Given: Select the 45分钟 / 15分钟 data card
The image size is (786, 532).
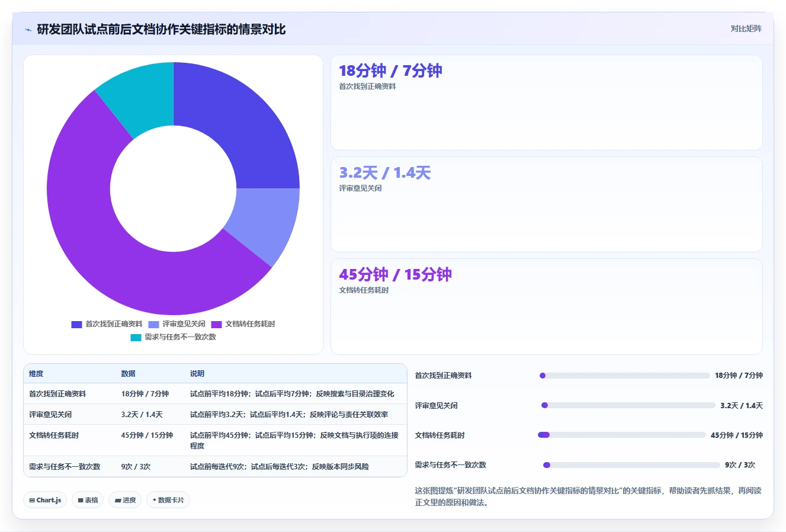Looking at the screenshot, I should point(546,306).
